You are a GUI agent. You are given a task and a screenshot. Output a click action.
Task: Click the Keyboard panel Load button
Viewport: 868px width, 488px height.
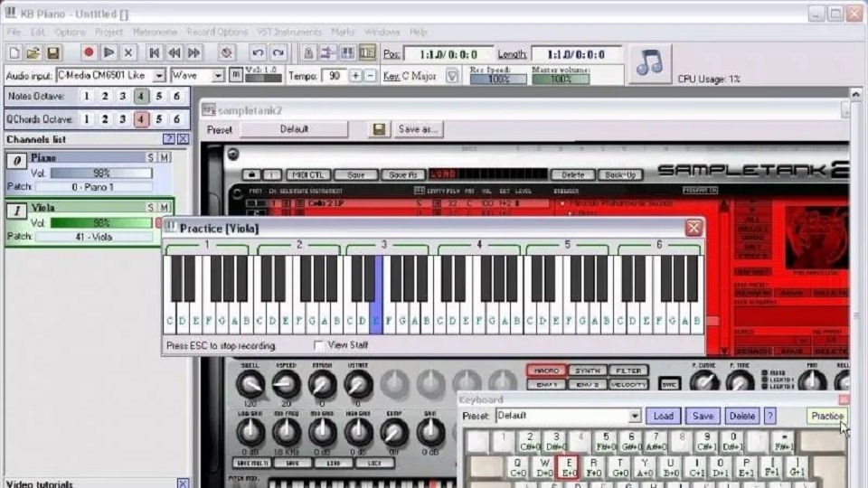pyautogui.click(x=663, y=416)
